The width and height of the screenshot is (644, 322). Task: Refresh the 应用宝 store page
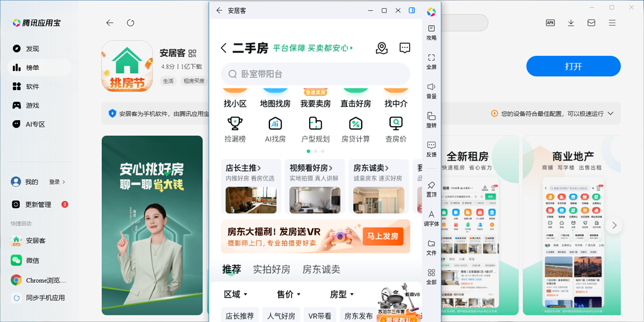[x=130, y=23]
